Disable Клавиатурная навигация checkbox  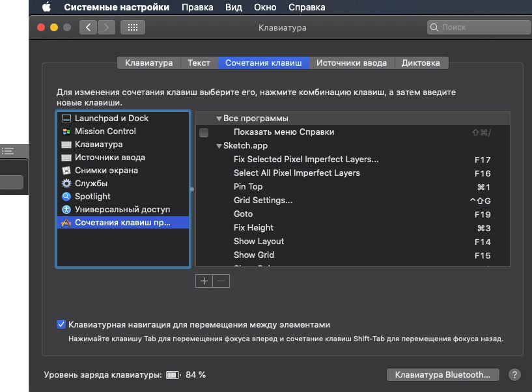pyautogui.click(x=61, y=324)
